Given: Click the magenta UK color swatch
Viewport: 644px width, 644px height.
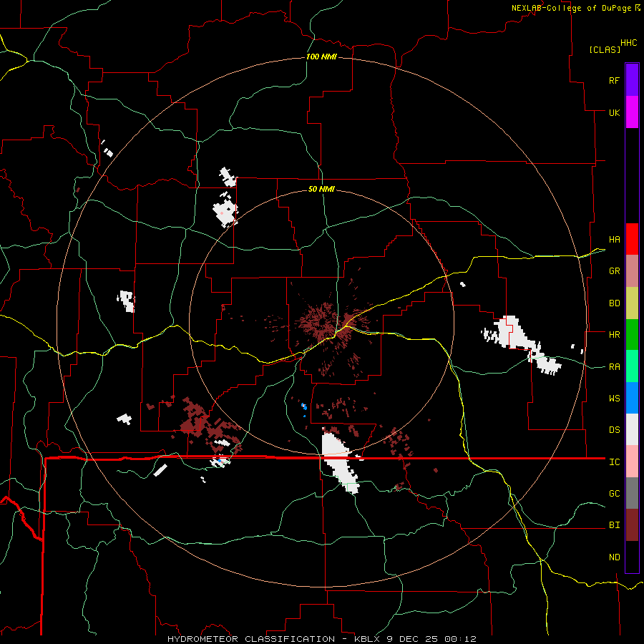Looking at the screenshot, I should [x=632, y=112].
